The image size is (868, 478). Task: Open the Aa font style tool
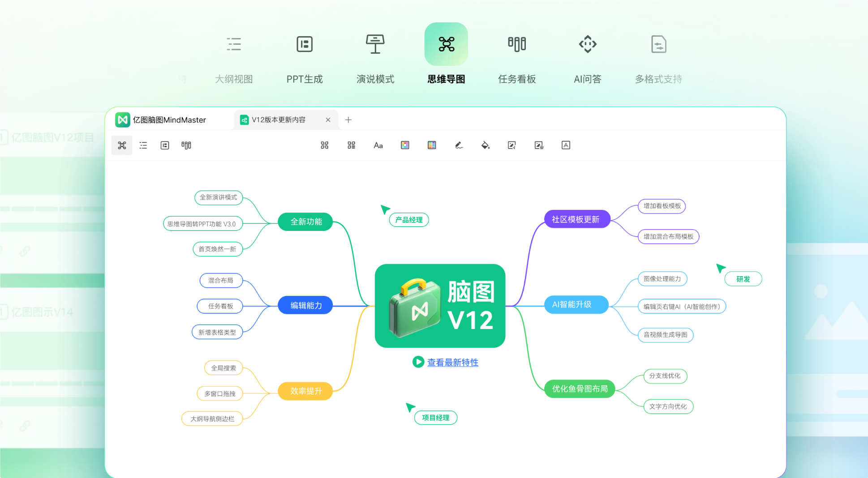click(x=378, y=145)
